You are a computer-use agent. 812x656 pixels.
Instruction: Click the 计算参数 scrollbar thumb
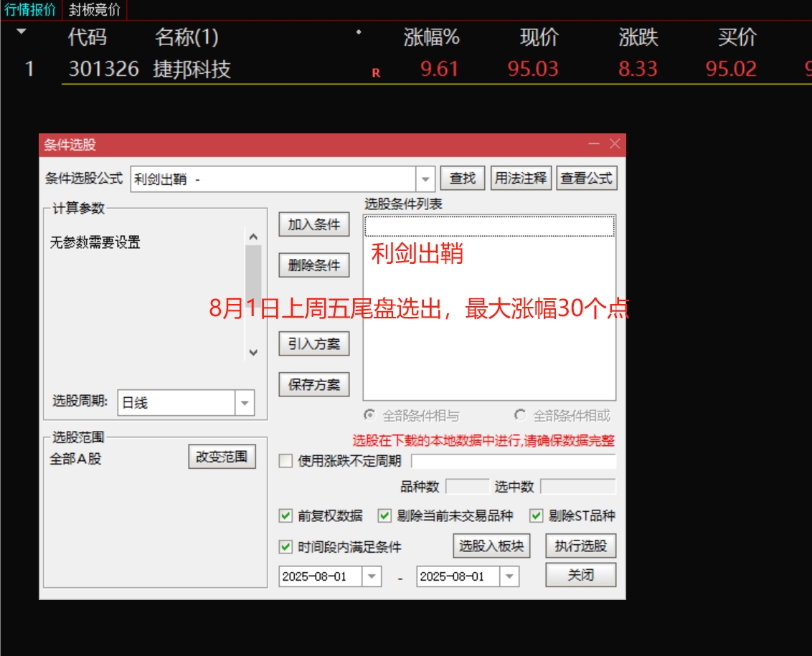[253, 276]
